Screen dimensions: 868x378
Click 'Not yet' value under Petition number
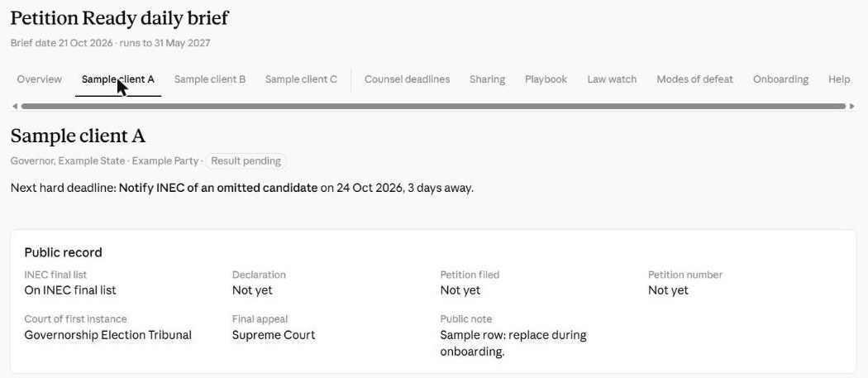tap(668, 290)
